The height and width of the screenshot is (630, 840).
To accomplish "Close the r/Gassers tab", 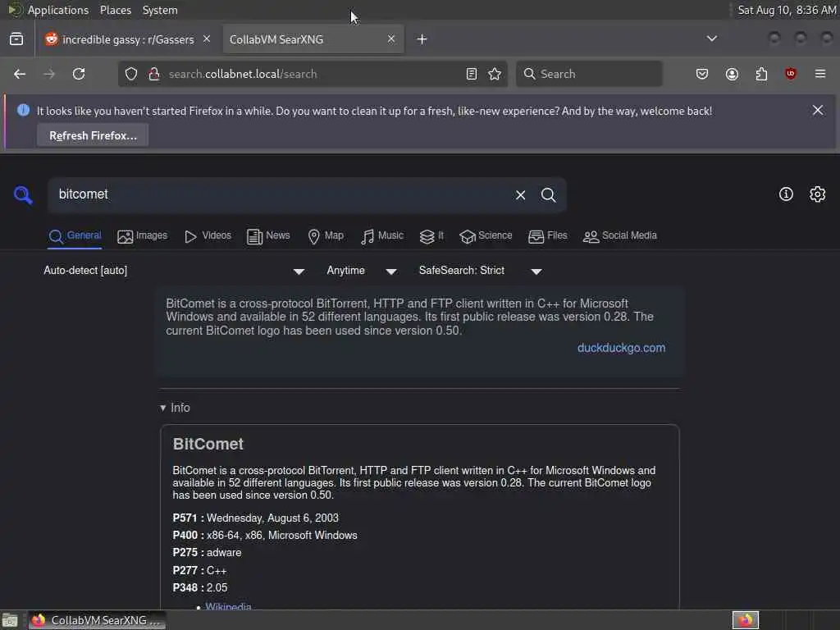I will click(207, 39).
